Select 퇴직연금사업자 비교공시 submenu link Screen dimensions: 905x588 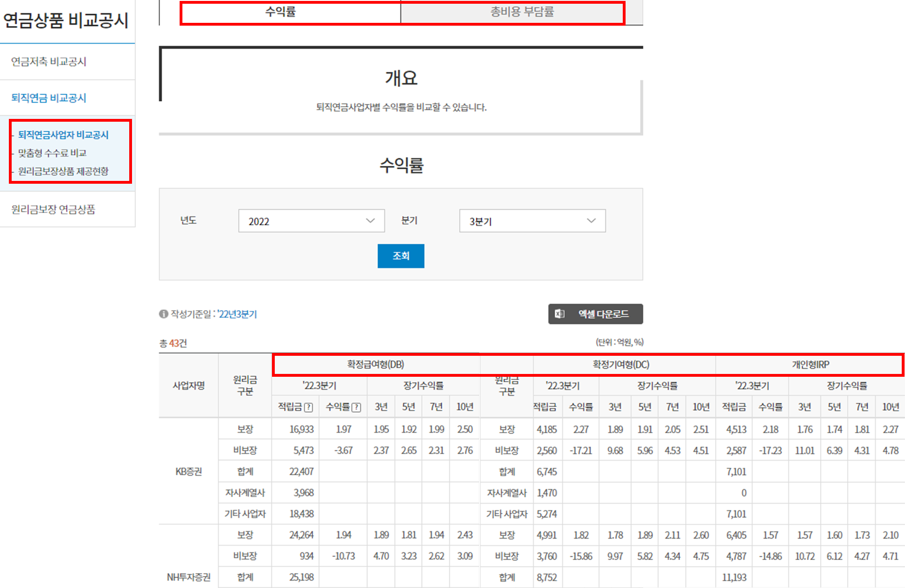coord(63,135)
